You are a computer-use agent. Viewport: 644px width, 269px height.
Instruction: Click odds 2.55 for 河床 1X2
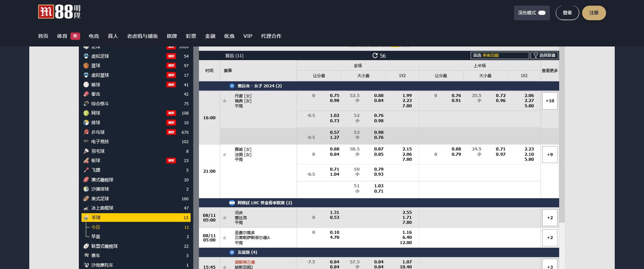point(407,213)
